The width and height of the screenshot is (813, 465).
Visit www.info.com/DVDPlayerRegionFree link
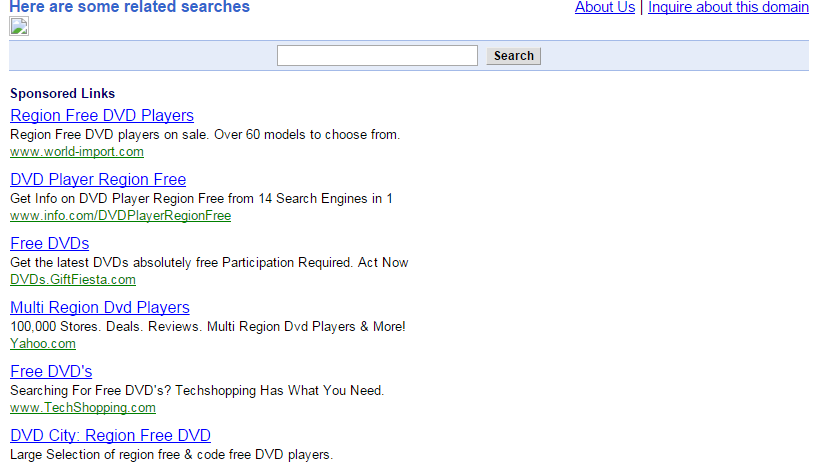click(120, 215)
